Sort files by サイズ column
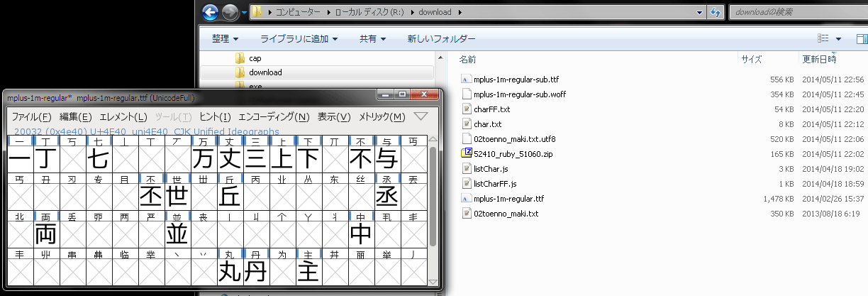 pyautogui.click(x=752, y=60)
